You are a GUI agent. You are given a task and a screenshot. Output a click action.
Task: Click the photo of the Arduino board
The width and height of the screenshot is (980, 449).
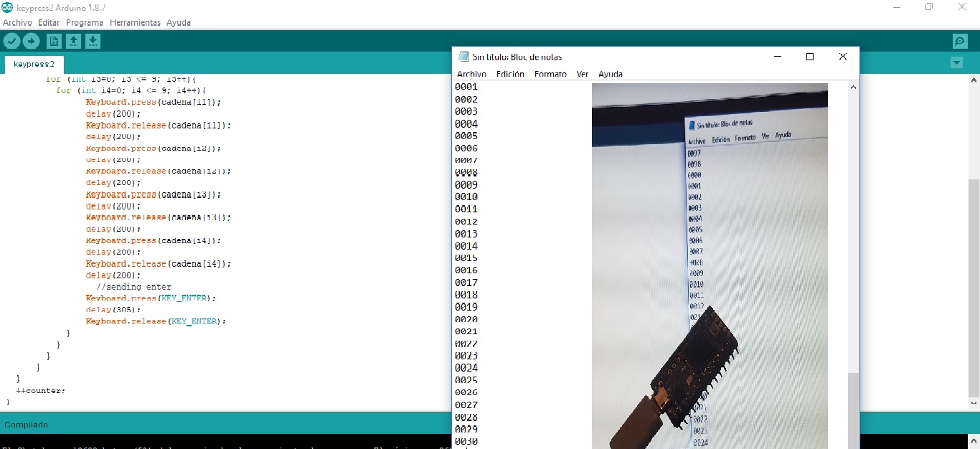[710, 265]
